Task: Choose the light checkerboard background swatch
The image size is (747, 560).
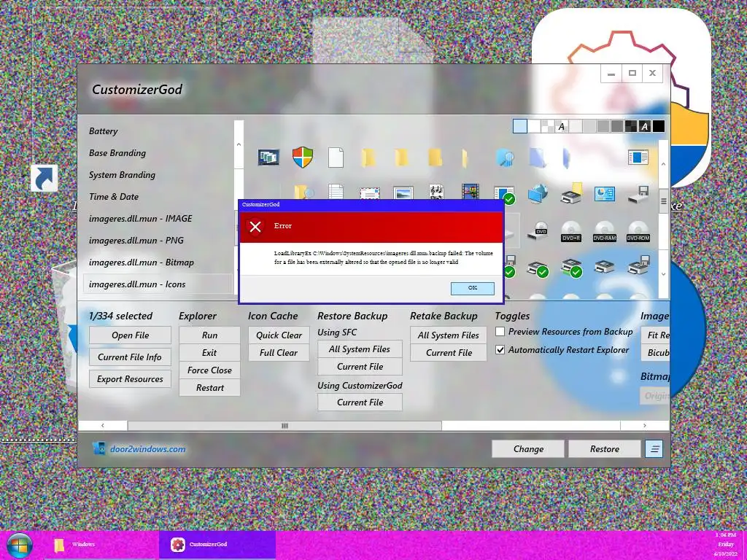Action: point(547,126)
